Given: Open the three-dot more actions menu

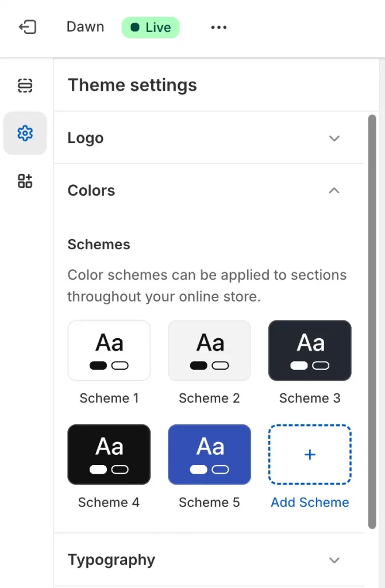Looking at the screenshot, I should point(219,28).
